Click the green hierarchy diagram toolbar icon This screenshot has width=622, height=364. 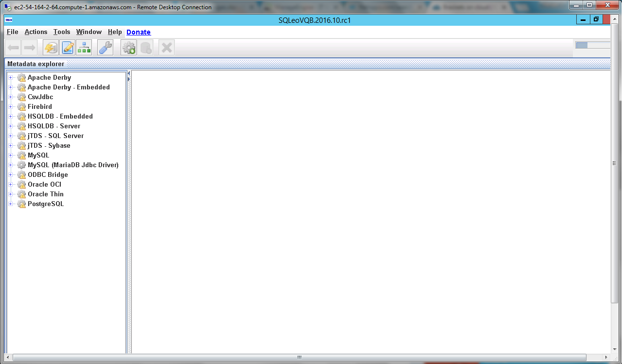[84, 48]
